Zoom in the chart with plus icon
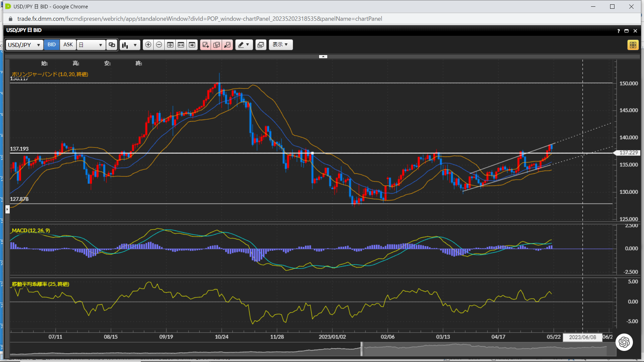The height and width of the screenshot is (362, 644). click(148, 45)
